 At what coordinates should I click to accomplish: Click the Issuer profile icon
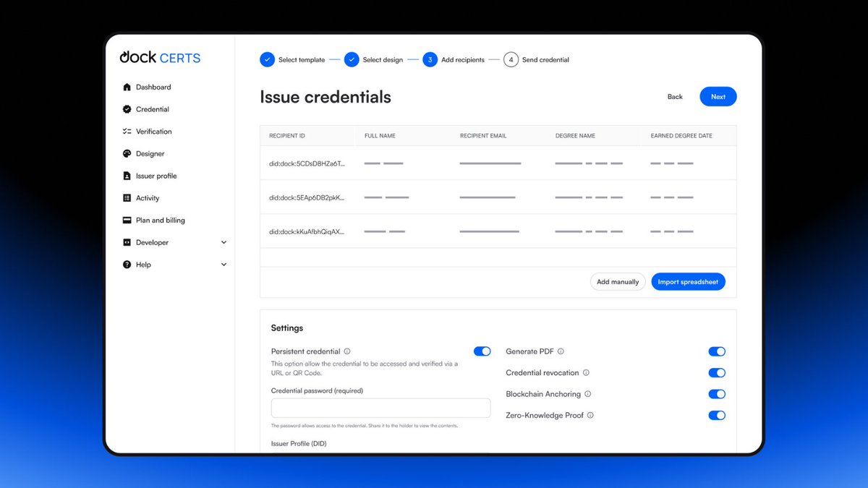pyautogui.click(x=127, y=176)
